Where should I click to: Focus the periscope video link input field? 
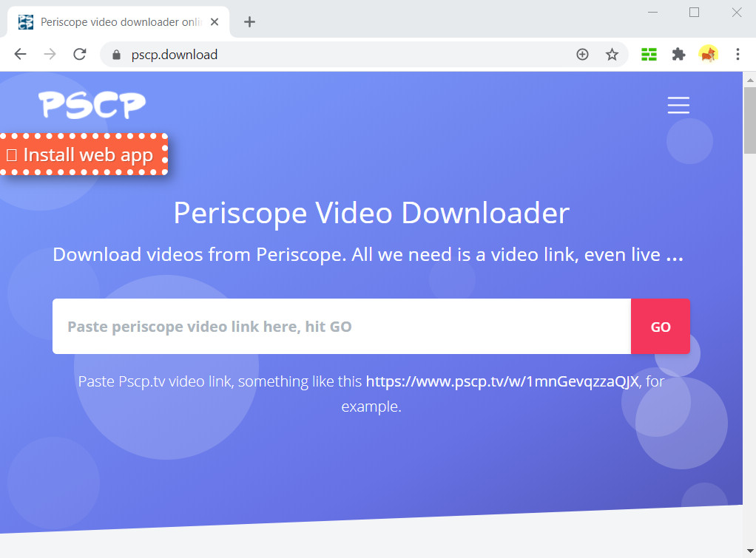coord(341,326)
